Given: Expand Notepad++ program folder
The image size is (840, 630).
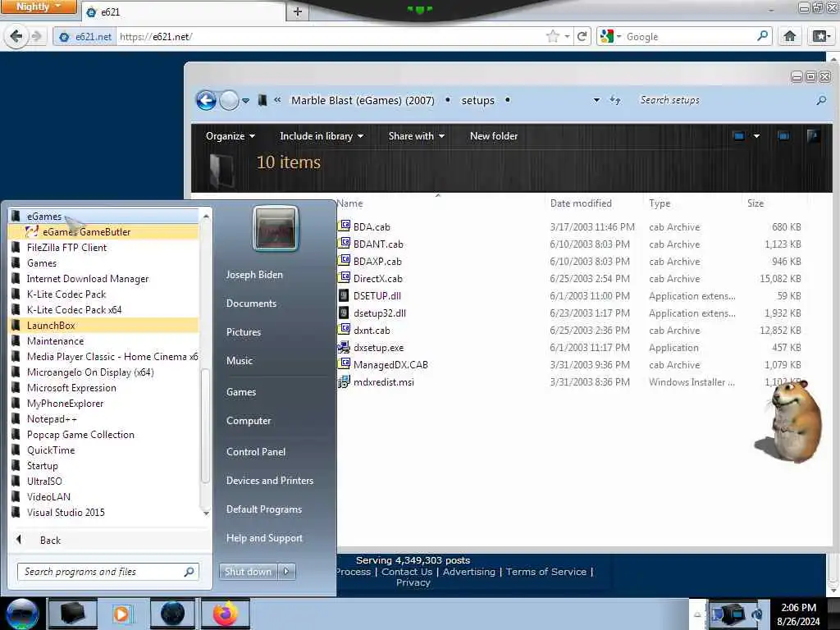Looking at the screenshot, I should click(52, 419).
